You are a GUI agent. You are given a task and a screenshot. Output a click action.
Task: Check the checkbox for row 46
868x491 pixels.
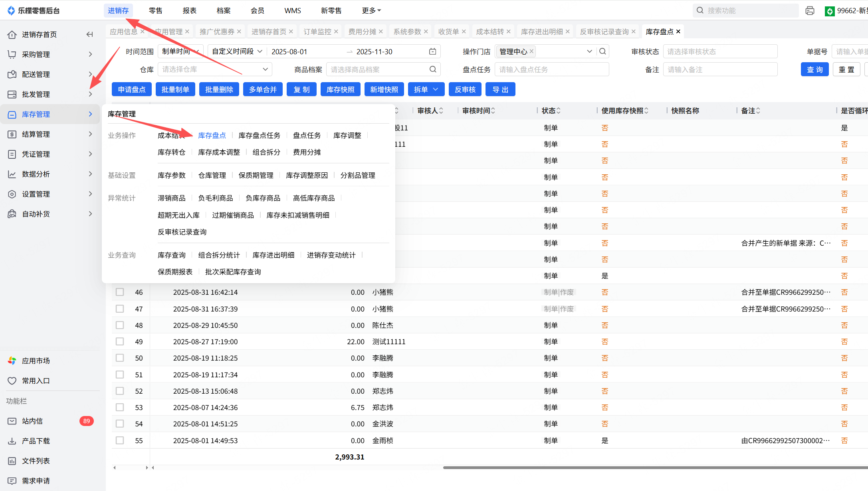point(120,292)
